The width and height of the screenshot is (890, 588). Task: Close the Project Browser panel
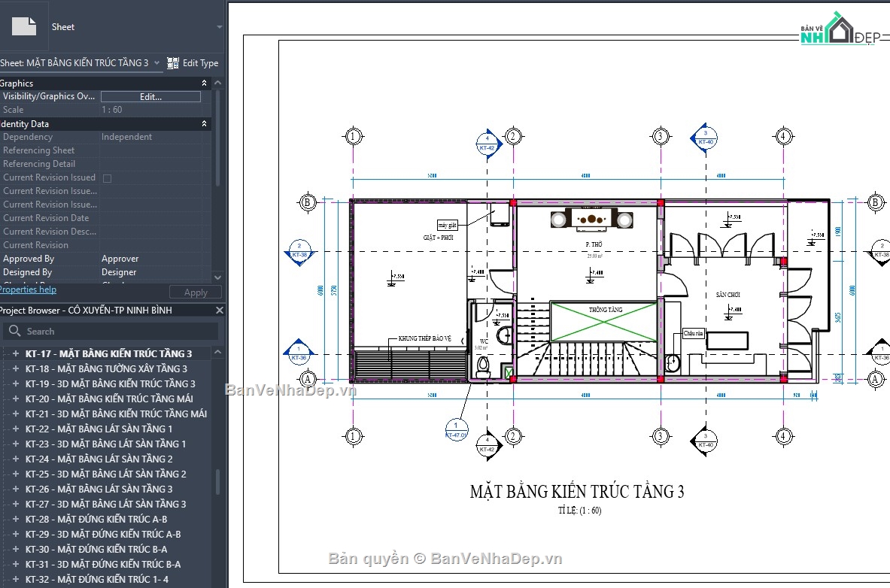pyautogui.click(x=219, y=311)
